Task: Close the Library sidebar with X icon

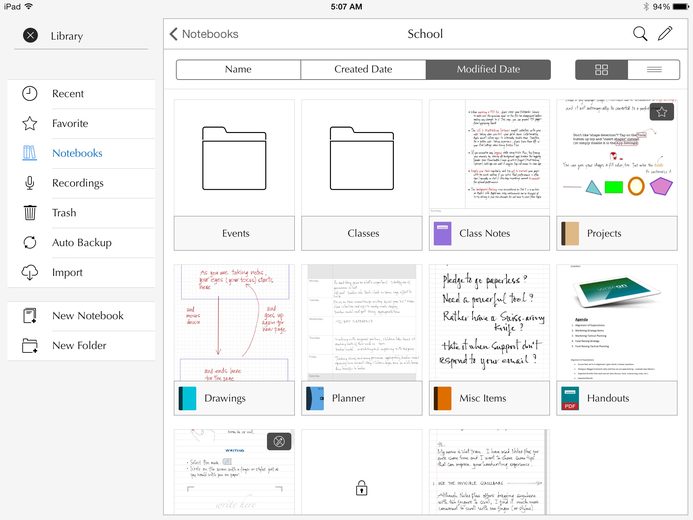Action: [30, 35]
